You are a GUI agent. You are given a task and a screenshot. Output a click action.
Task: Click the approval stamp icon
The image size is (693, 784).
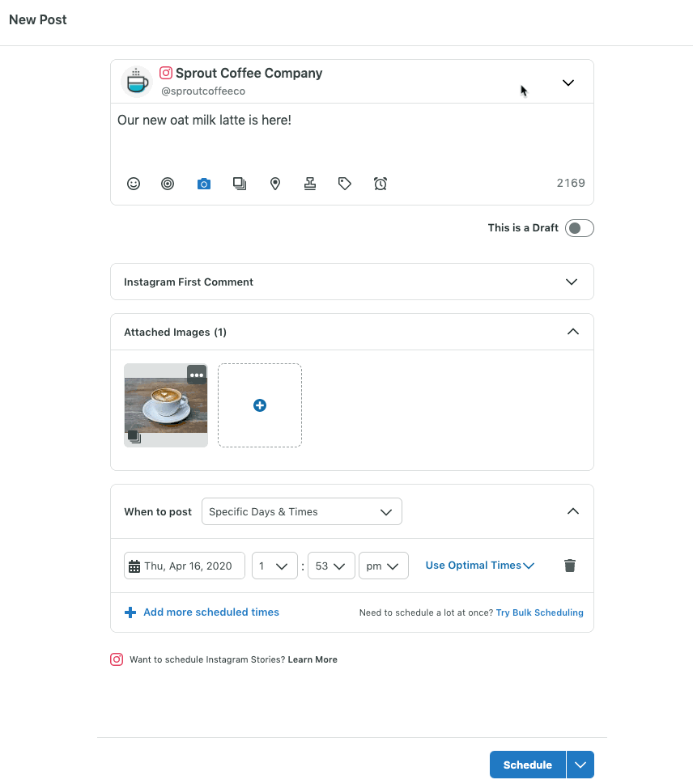coord(310,184)
